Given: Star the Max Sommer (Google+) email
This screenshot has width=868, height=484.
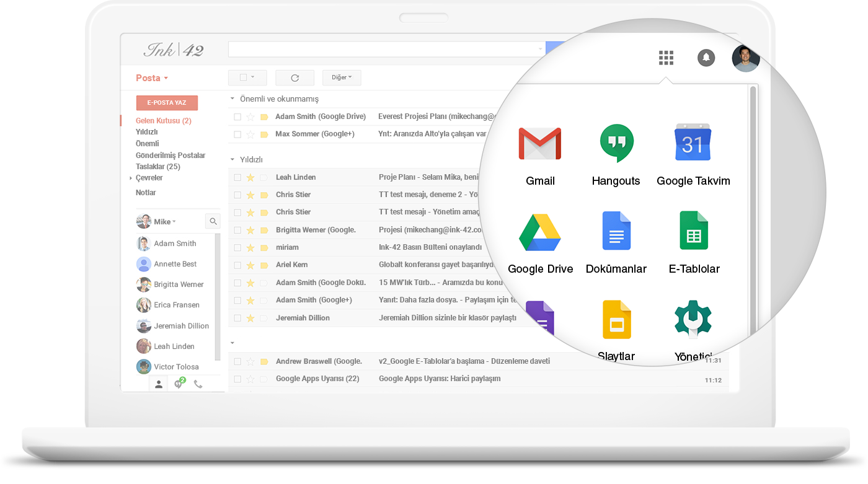Looking at the screenshot, I should pyautogui.click(x=250, y=134).
